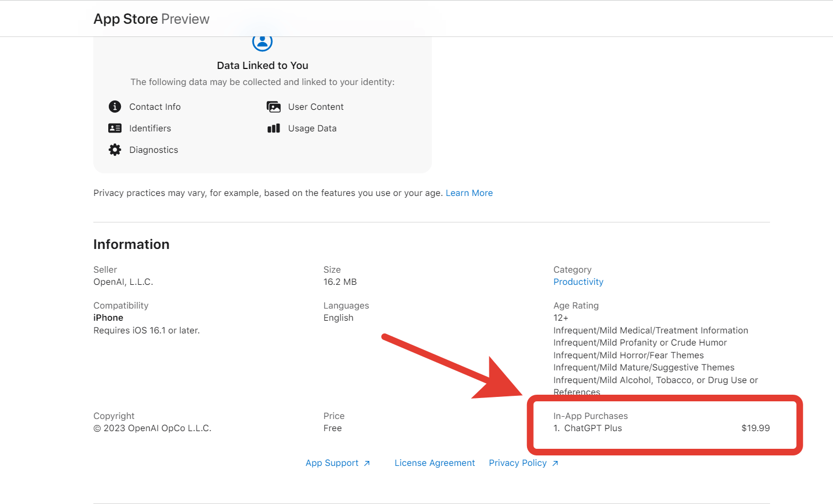
Task: Click the OpenAI, L.L.C. seller name
Action: point(123,282)
